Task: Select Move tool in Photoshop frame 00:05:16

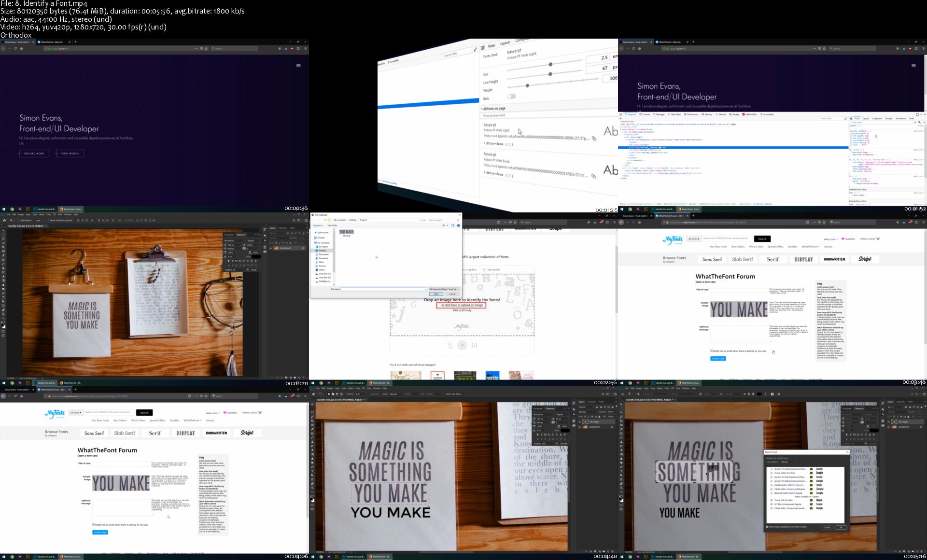Action: (621, 404)
